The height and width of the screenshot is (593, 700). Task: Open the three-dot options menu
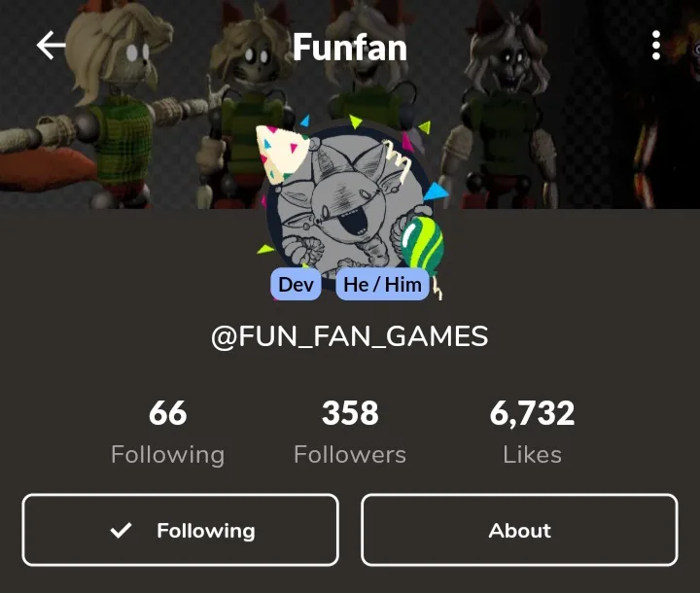point(656,45)
